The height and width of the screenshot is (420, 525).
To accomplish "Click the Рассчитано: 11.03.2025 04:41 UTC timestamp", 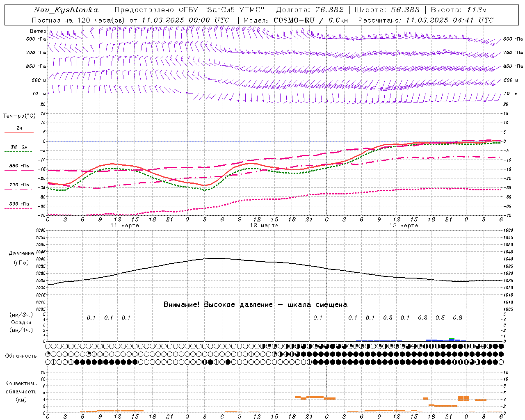I will 426,20.
